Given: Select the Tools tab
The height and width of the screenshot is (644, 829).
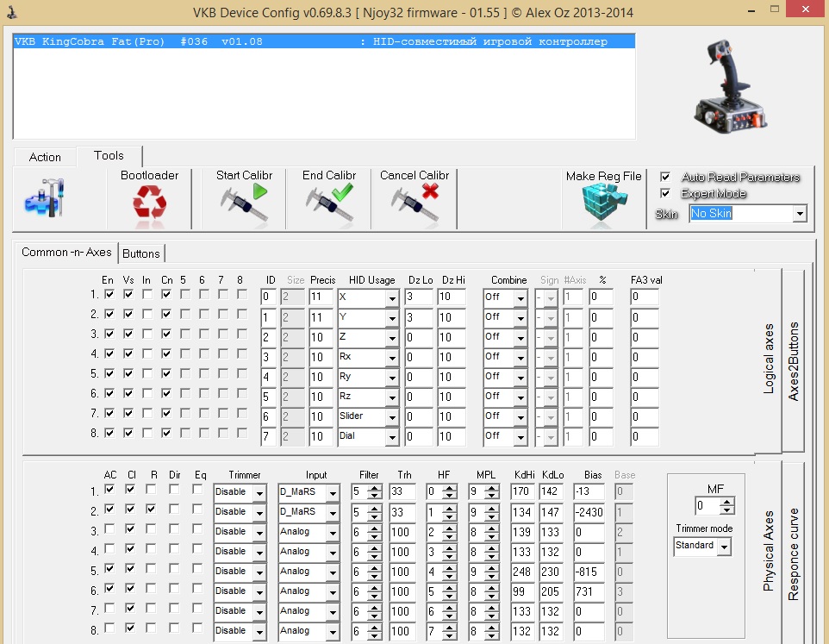Looking at the screenshot, I should click(109, 155).
